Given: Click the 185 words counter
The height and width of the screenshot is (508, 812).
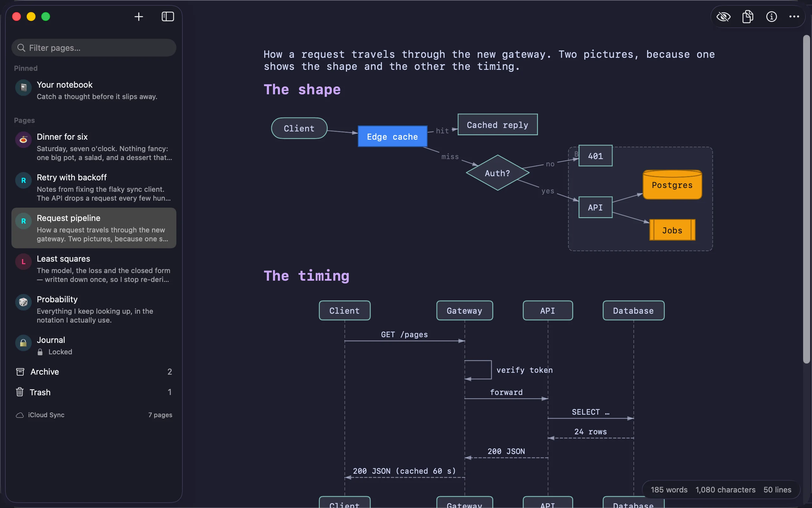Looking at the screenshot, I should (669, 490).
